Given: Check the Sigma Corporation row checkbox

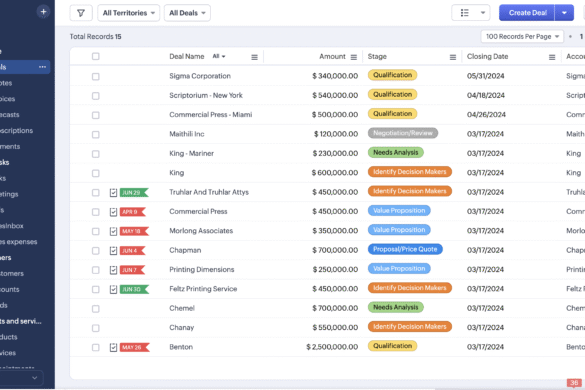Looking at the screenshot, I should [x=96, y=77].
